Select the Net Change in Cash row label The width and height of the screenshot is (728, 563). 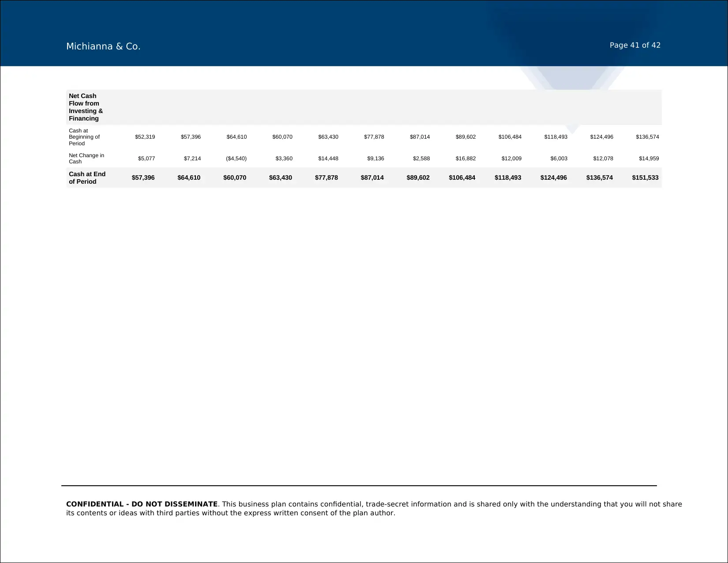click(x=86, y=159)
